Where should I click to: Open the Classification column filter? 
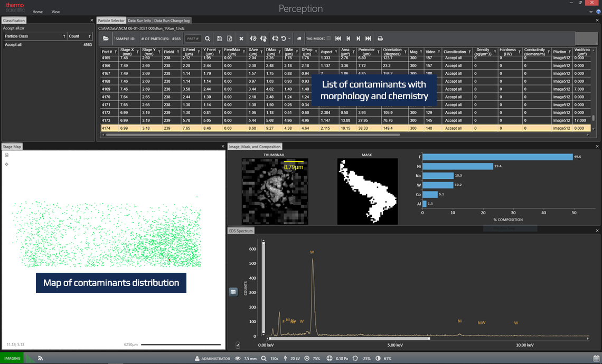pyautogui.click(x=469, y=52)
